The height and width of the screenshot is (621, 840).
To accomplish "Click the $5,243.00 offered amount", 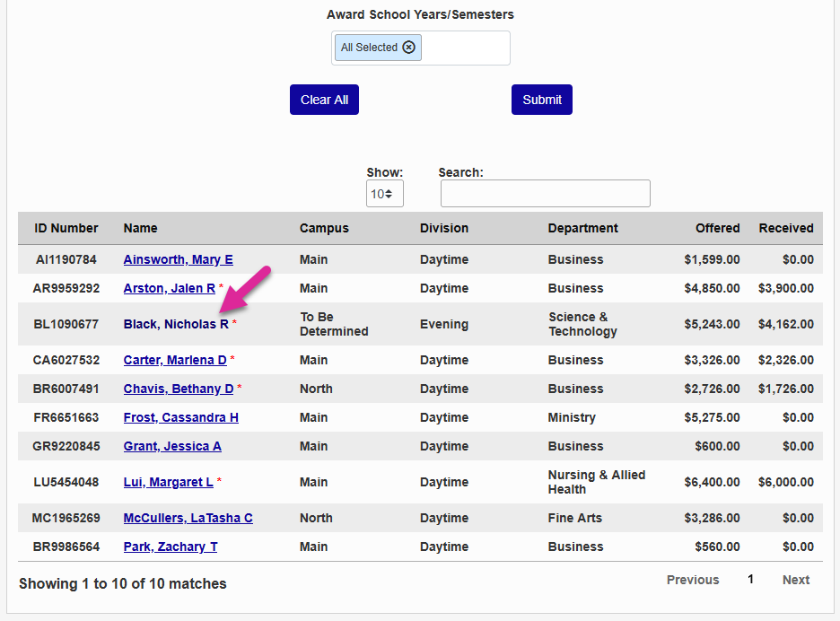I will (712, 324).
